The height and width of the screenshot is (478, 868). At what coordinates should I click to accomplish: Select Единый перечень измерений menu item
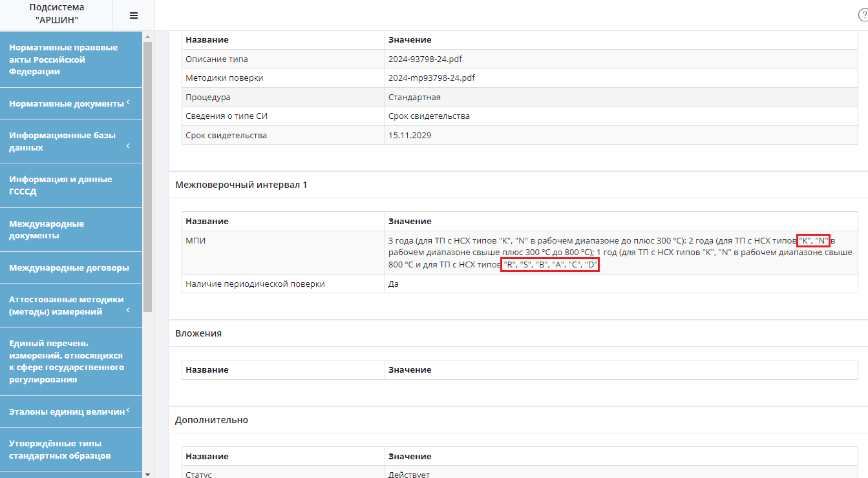click(67, 361)
